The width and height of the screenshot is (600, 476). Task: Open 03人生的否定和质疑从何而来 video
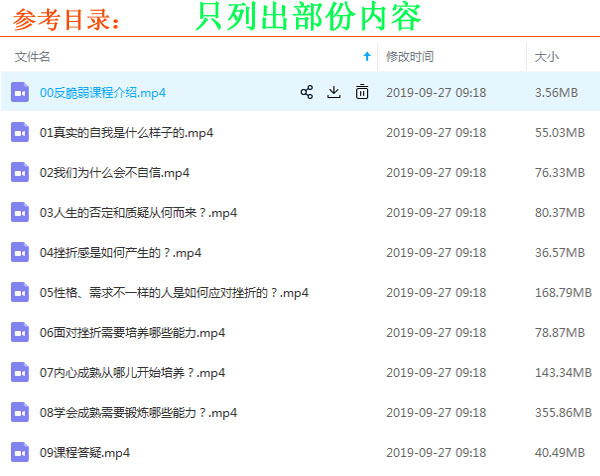pos(138,212)
